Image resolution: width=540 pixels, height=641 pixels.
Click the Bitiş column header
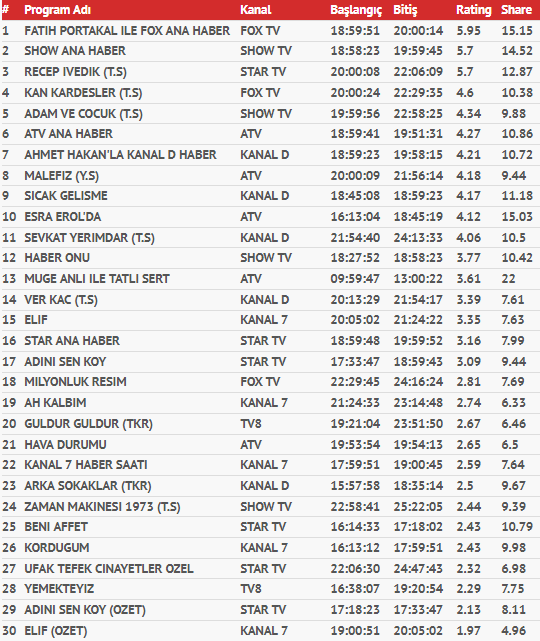pos(406,10)
